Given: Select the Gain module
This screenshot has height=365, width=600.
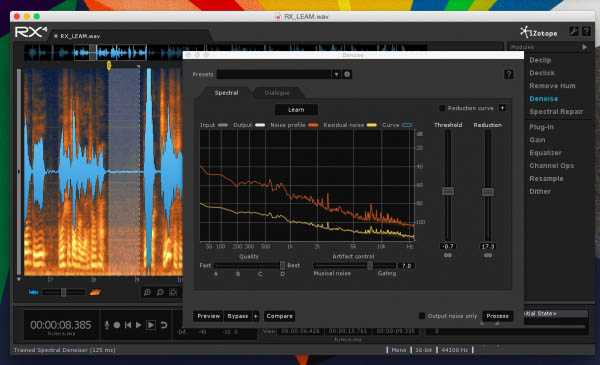Looking at the screenshot, I should tap(537, 140).
